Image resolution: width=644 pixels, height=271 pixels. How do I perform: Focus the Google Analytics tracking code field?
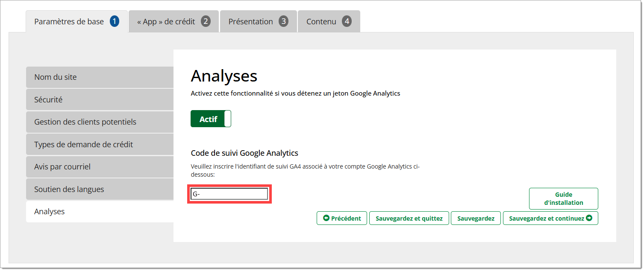[x=229, y=194]
